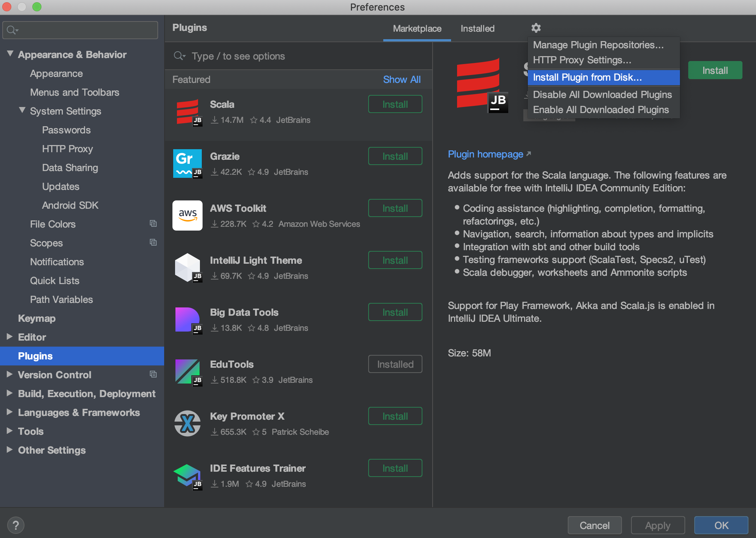Screen dimensions: 756x538
Task: Click the external link arrow after Plugin homepage
Action: 528,154
